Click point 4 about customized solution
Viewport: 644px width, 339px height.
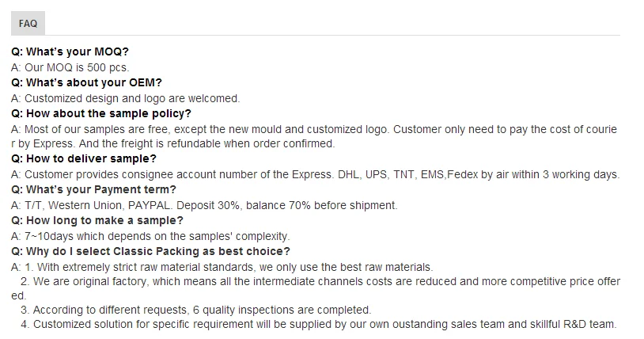[318, 324]
